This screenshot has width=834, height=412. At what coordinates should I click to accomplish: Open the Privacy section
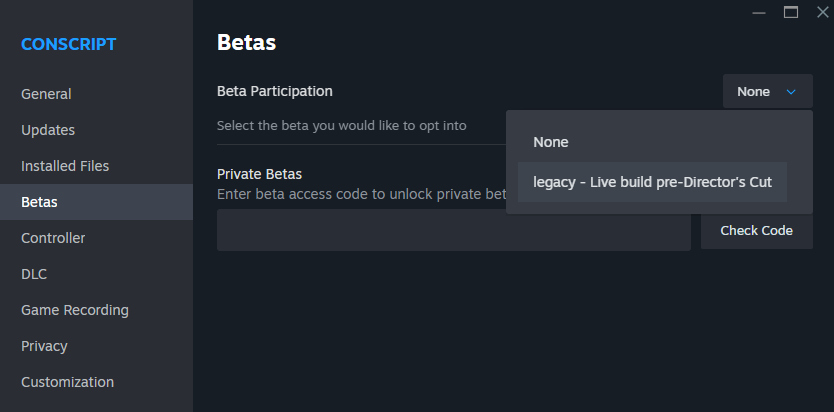pyautogui.click(x=44, y=346)
